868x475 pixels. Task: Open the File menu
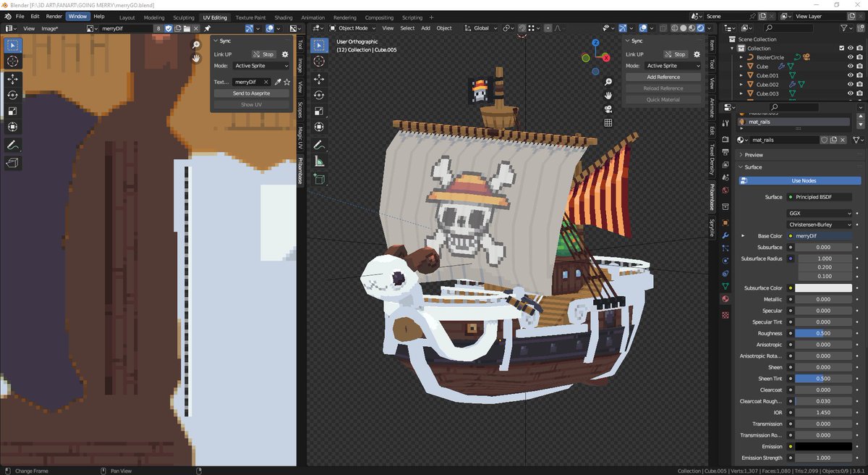(19, 16)
